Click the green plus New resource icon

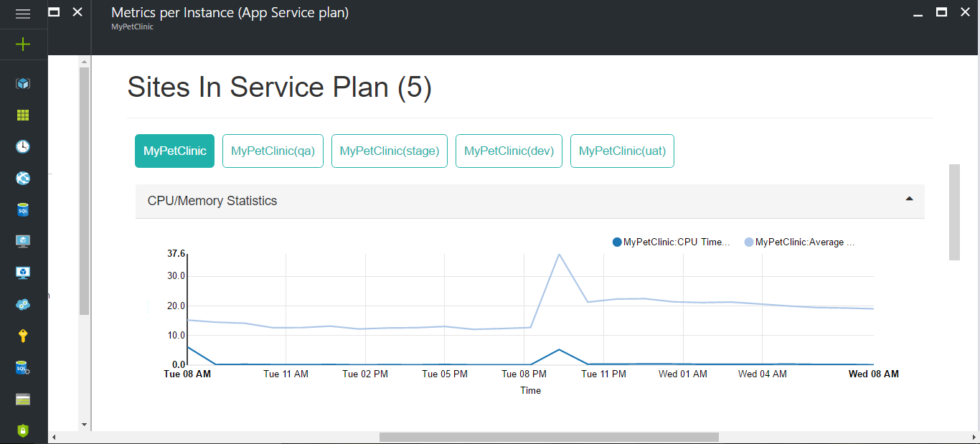click(x=23, y=44)
